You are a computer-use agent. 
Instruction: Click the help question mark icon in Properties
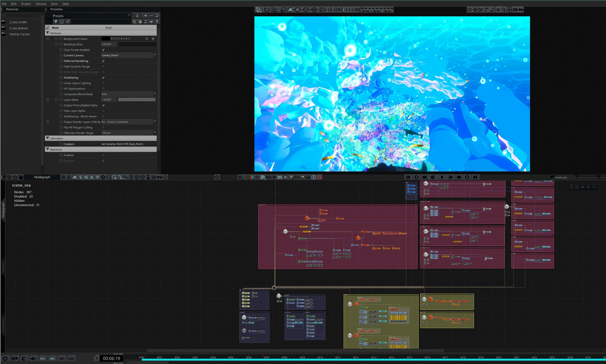pos(157,22)
